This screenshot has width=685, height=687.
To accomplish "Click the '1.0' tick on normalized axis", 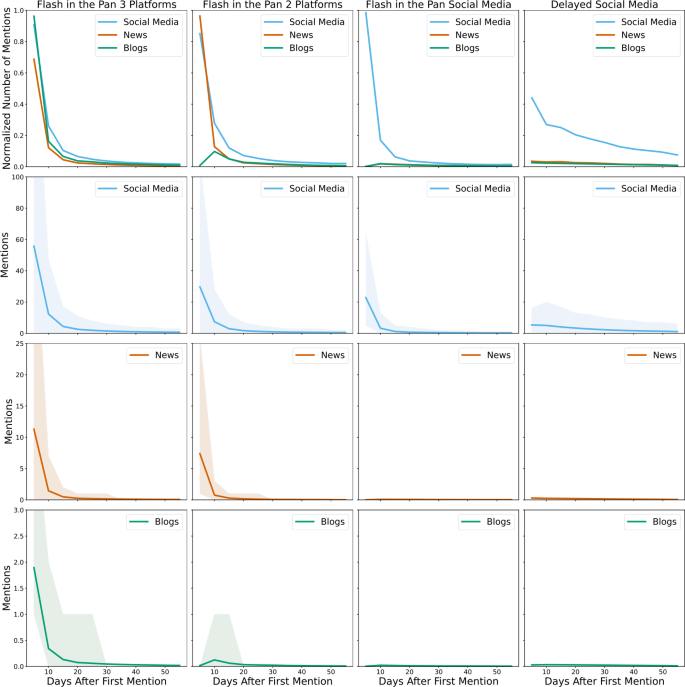I will 19,11.
